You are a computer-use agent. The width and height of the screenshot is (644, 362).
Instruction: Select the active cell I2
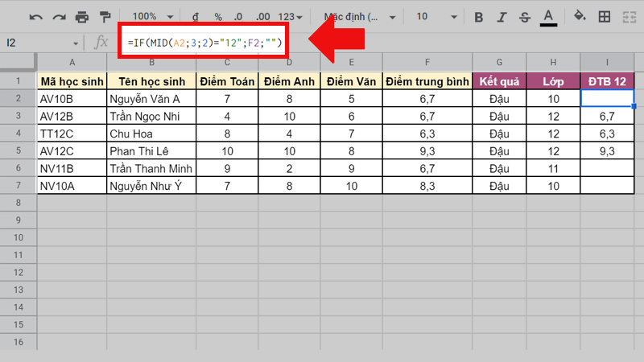[607, 99]
